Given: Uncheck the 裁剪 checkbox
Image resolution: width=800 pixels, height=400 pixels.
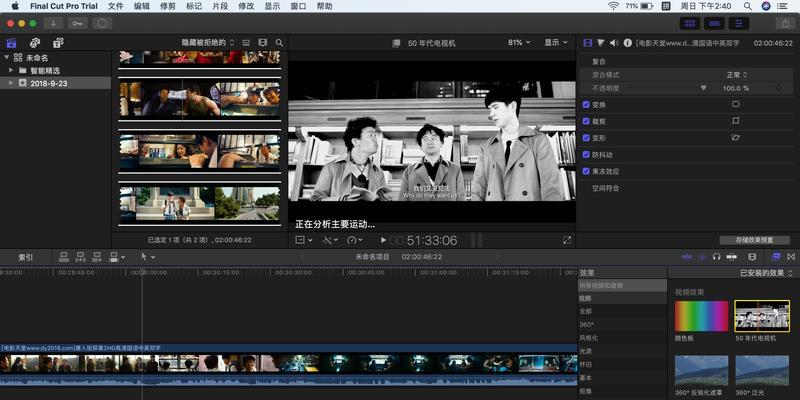Looking at the screenshot, I should [586, 121].
